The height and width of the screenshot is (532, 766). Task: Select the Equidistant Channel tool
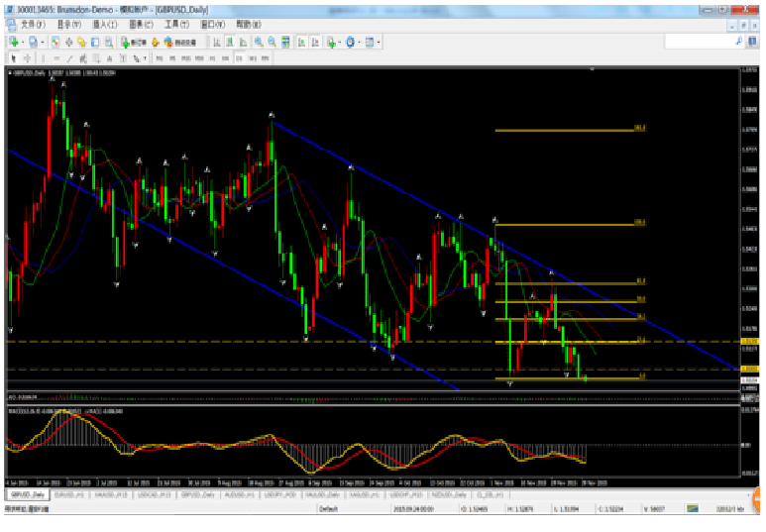[x=83, y=58]
